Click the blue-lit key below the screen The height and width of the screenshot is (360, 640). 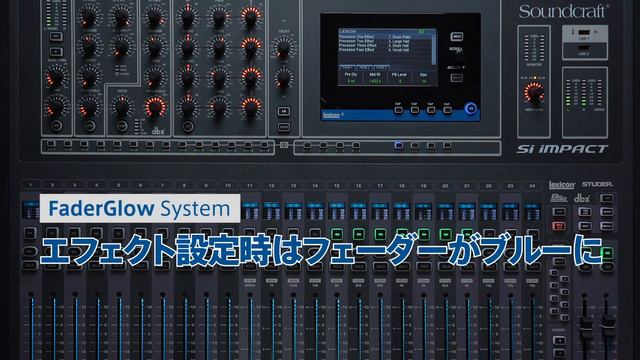coord(398,144)
